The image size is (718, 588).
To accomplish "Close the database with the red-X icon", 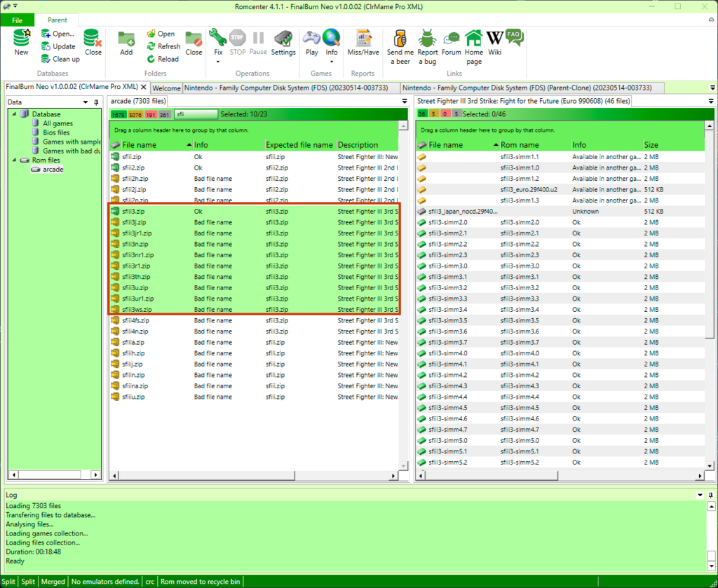I will tap(93, 43).
